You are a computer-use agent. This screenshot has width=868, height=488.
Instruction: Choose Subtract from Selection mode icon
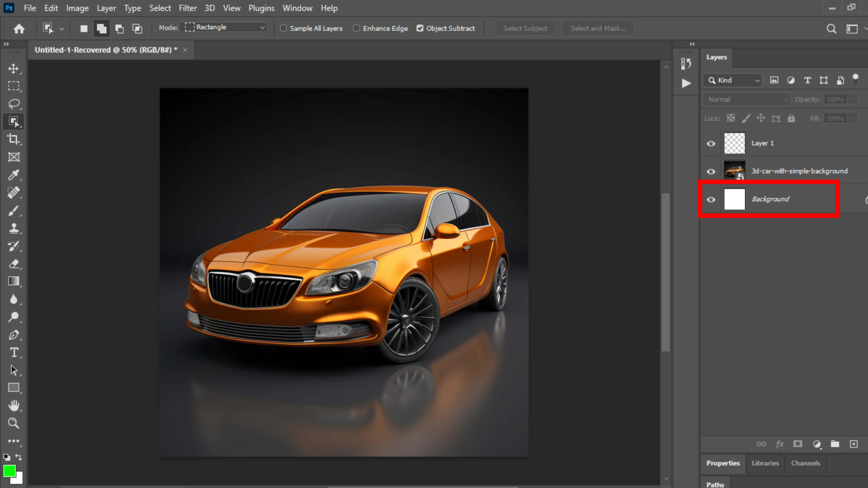click(x=120, y=29)
